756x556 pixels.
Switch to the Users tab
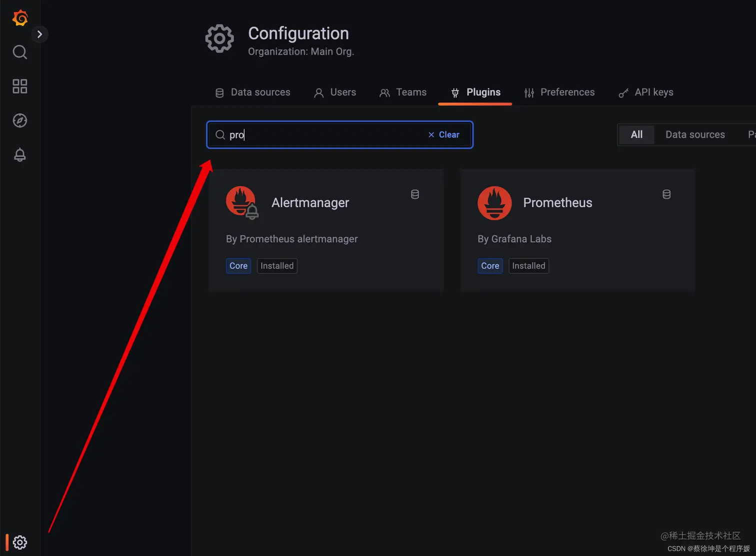(335, 93)
